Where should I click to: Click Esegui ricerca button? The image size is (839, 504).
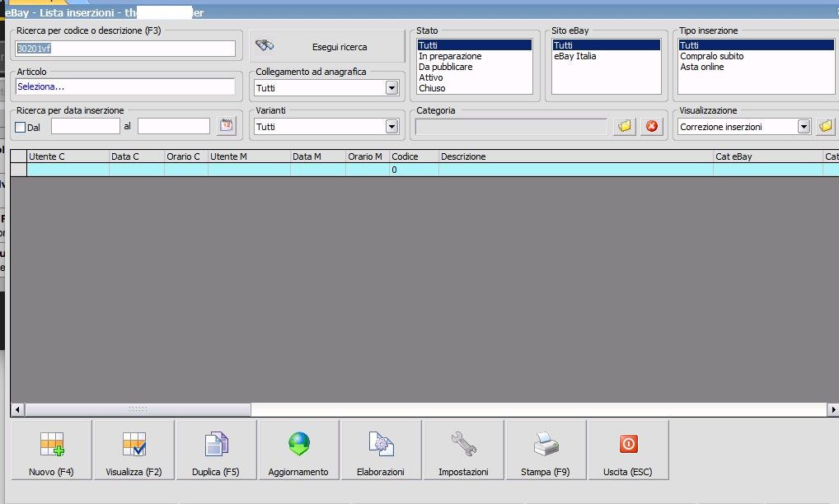click(327, 46)
